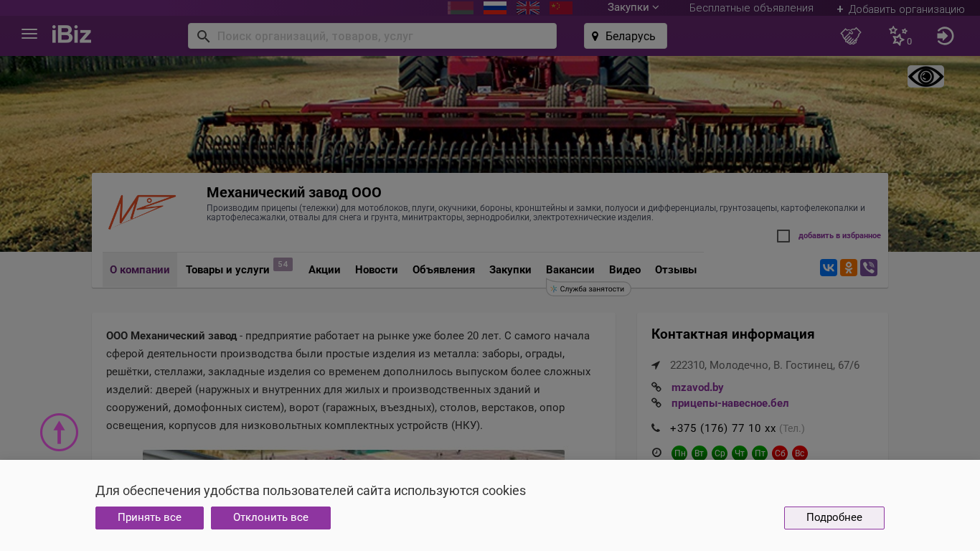Click the Ср weekday indicator
Screen dimensions: 980x551
pos(720,453)
